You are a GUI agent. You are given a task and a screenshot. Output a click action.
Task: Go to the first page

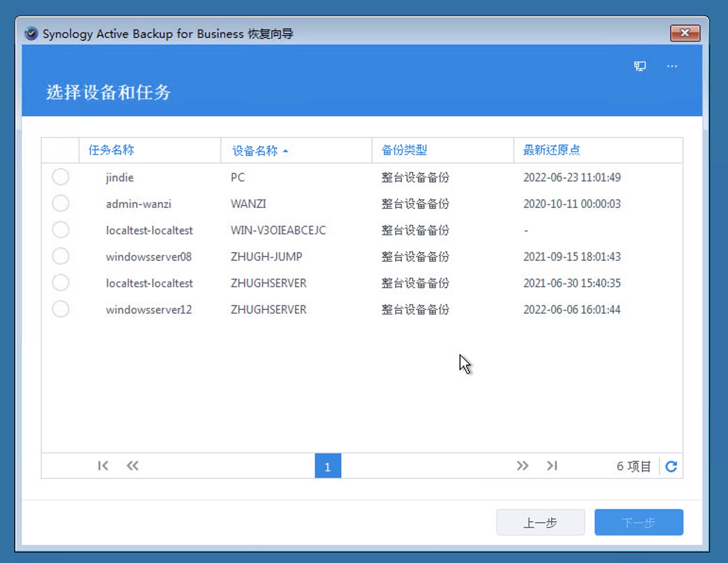coord(103,466)
